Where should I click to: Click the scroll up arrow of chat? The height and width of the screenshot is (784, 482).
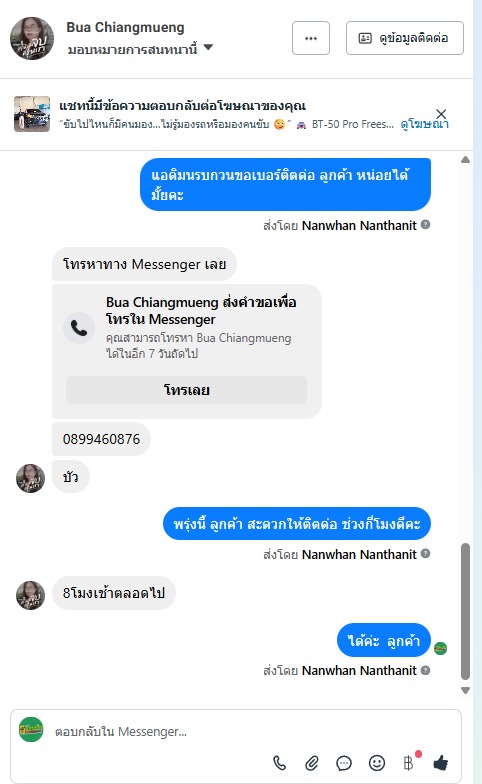click(x=465, y=160)
